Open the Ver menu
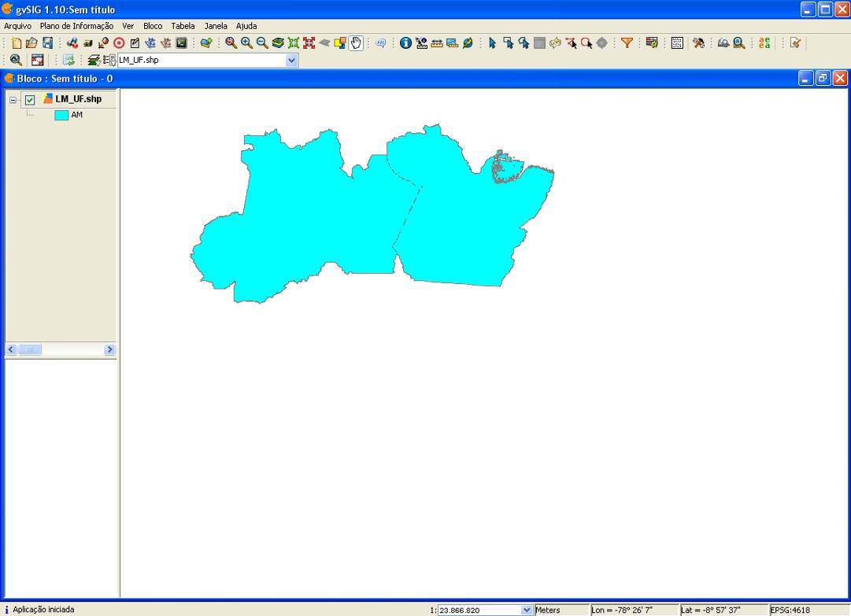851x616 pixels. click(128, 26)
